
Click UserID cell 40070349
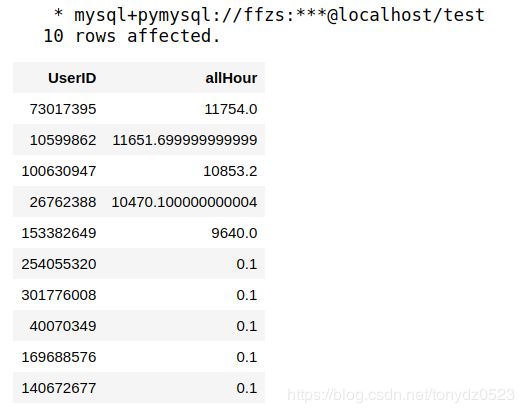pyautogui.click(x=63, y=326)
